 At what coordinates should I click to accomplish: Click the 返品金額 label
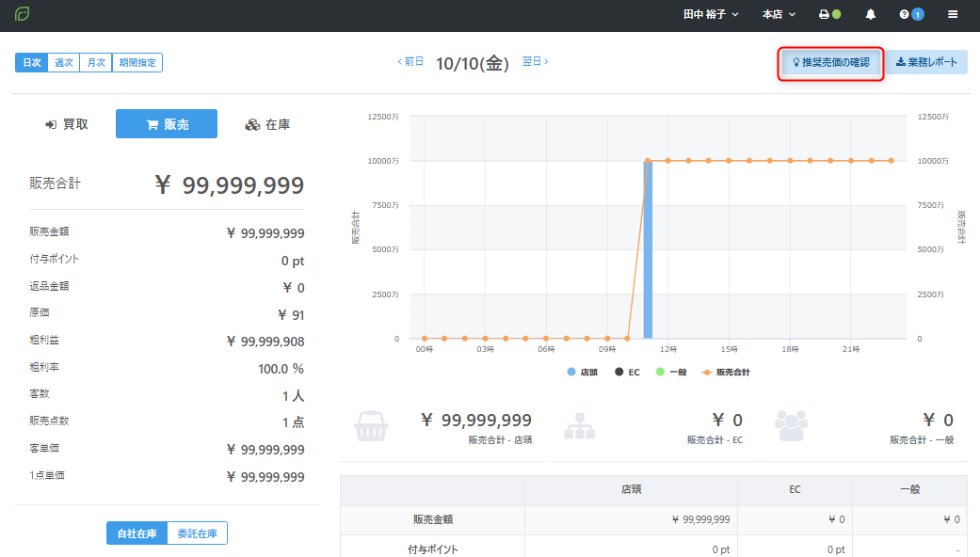click(49, 286)
